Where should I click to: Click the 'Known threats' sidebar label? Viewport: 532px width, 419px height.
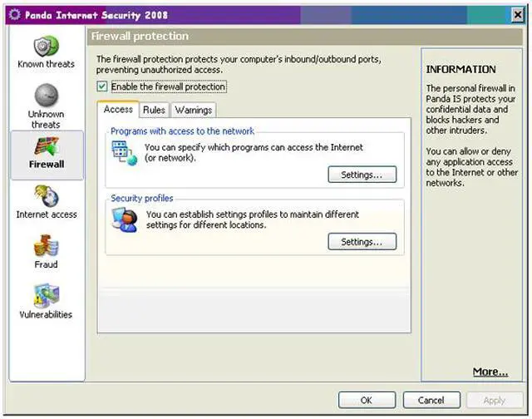47,64
